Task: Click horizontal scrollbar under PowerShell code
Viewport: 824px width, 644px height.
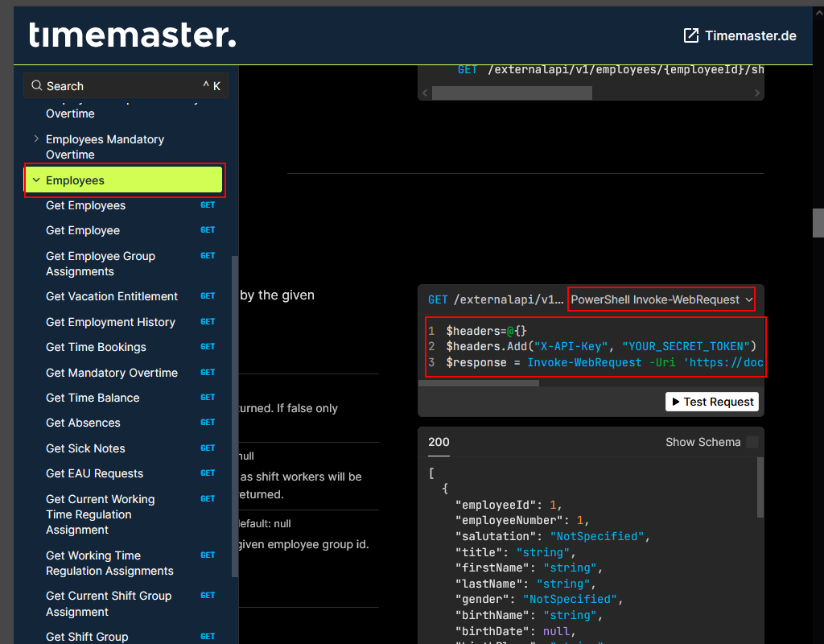Action: click(479, 383)
